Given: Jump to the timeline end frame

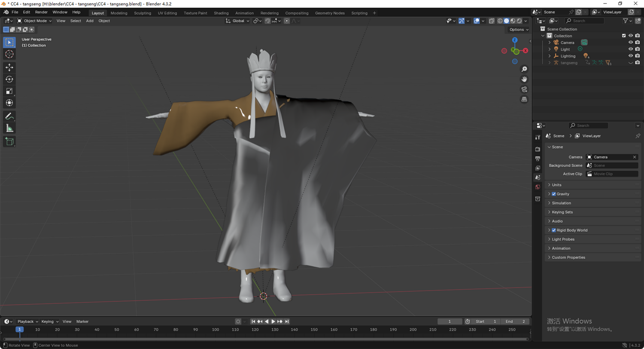Looking at the screenshot, I should click(x=287, y=321).
